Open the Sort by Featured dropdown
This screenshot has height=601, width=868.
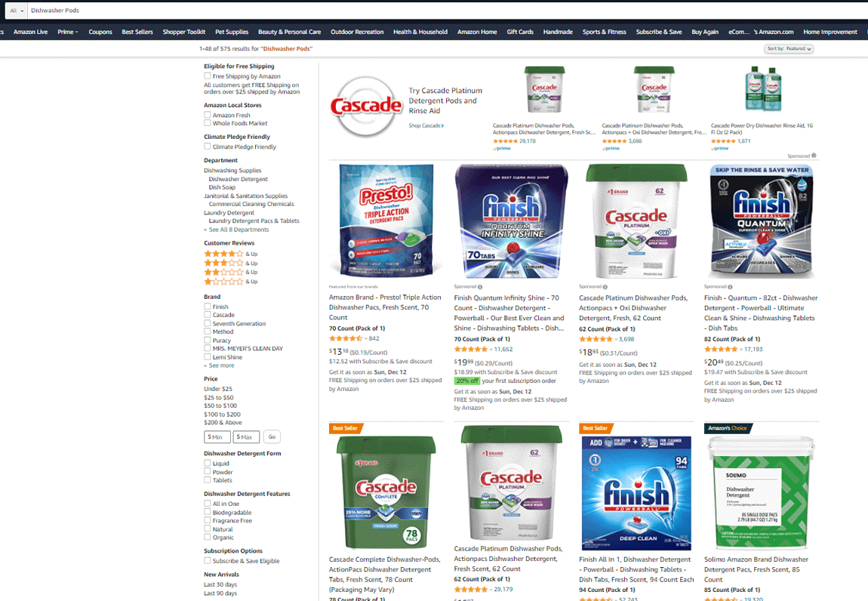tap(789, 49)
